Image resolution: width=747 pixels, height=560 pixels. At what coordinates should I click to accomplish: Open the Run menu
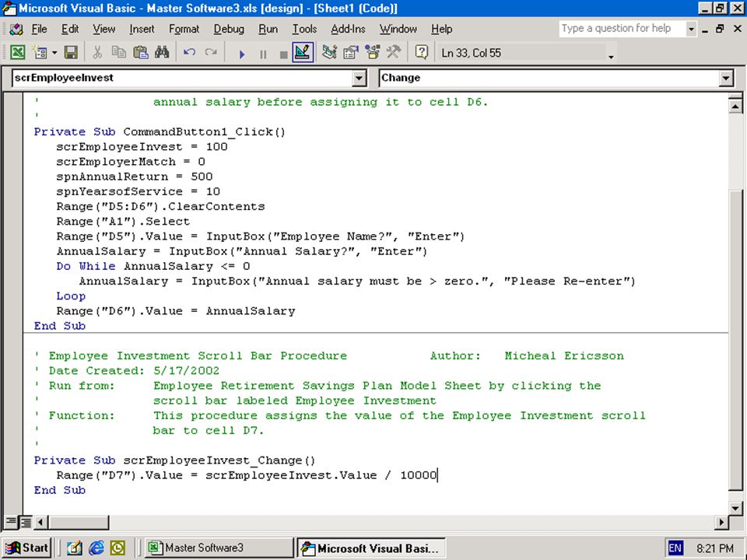point(268,30)
